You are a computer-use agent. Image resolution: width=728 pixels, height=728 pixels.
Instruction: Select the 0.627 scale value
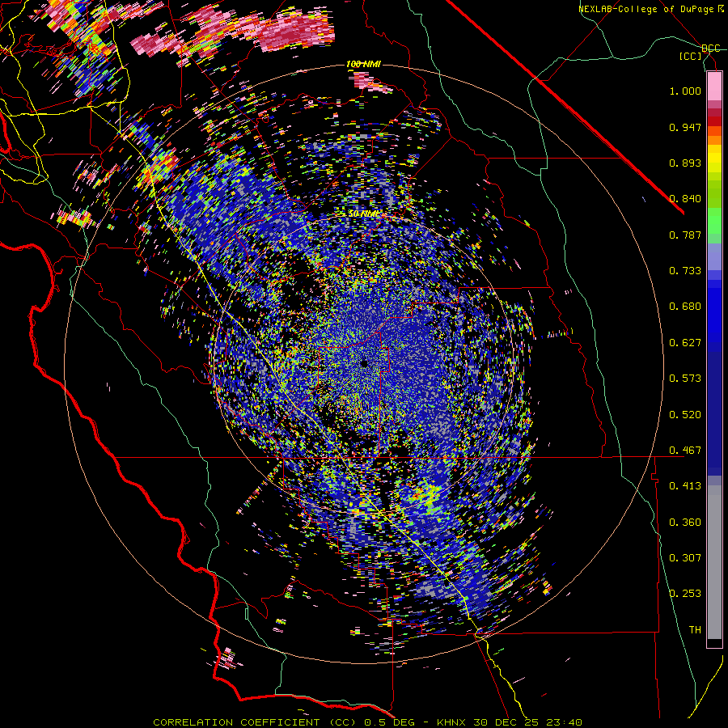point(685,343)
